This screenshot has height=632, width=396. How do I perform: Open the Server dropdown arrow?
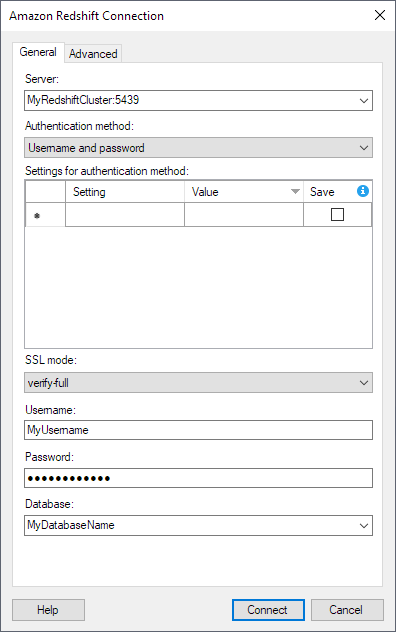tap(364, 100)
